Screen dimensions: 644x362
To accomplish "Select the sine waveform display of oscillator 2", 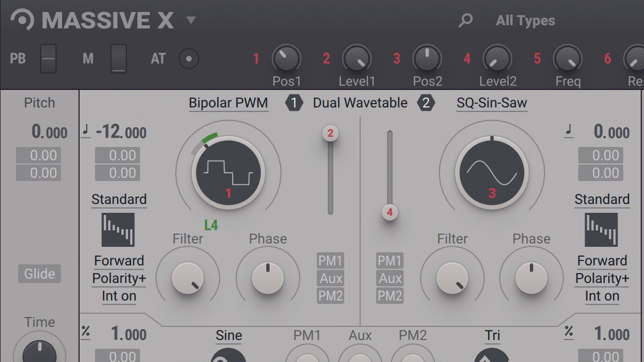I will point(493,172).
